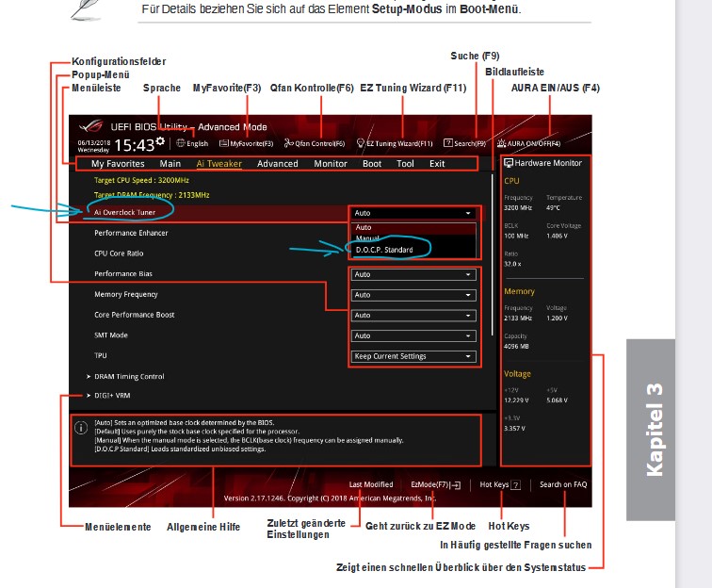The width and height of the screenshot is (712, 588).
Task: Click the Hardware Monitor title
Action: [x=548, y=163]
